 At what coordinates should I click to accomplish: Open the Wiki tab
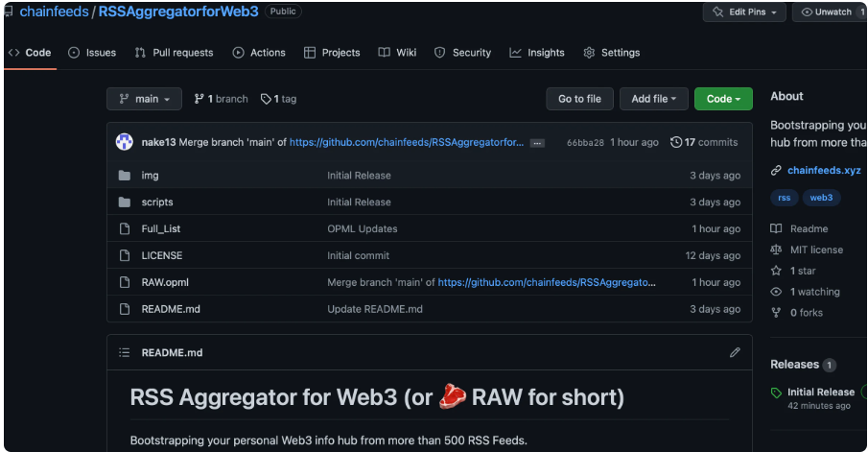click(x=397, y=53)
